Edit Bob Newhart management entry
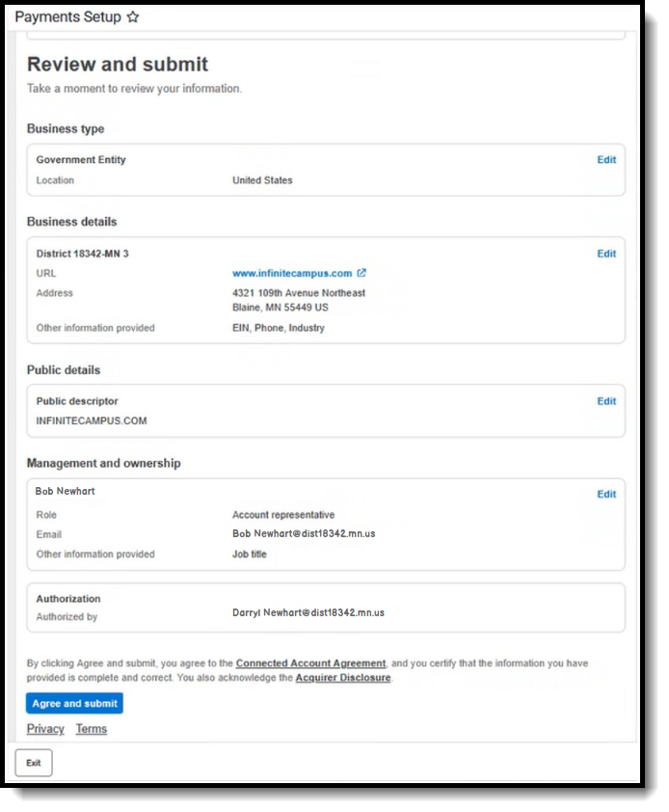Image resolution: width=669 pixels, height=812 pixels. click(606, 495)
